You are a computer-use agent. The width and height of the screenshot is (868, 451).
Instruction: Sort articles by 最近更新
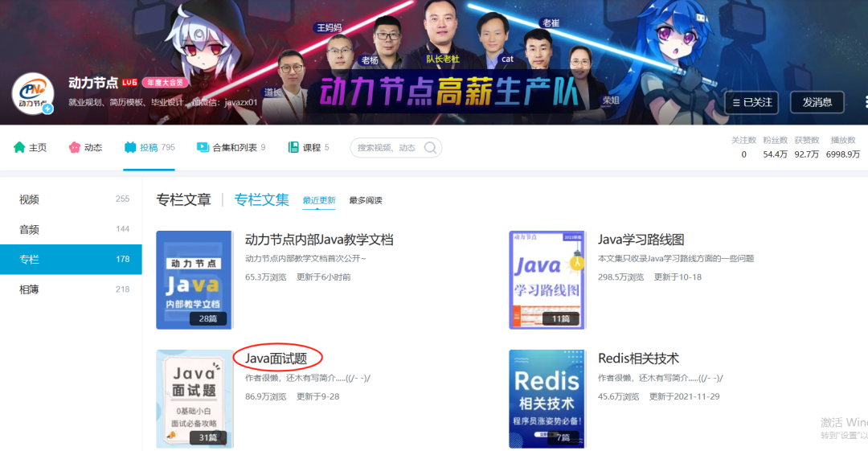coord(318,200)
